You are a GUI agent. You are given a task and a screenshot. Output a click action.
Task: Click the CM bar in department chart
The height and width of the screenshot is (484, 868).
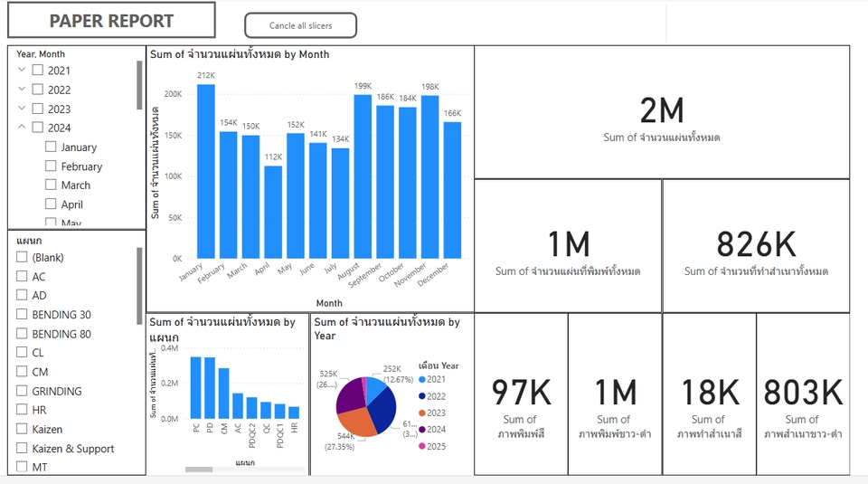223,394
